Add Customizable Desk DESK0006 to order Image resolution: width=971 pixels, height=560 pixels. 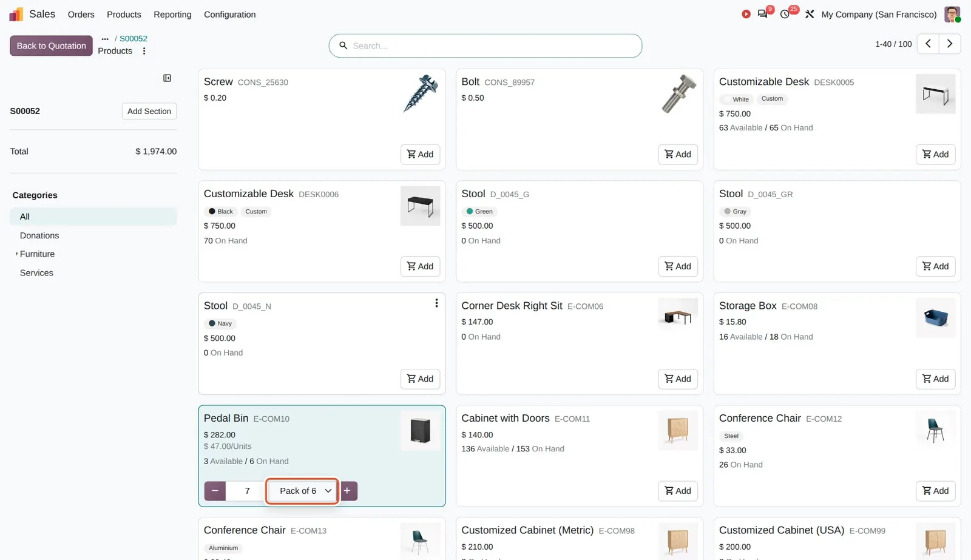coord(420,266)
